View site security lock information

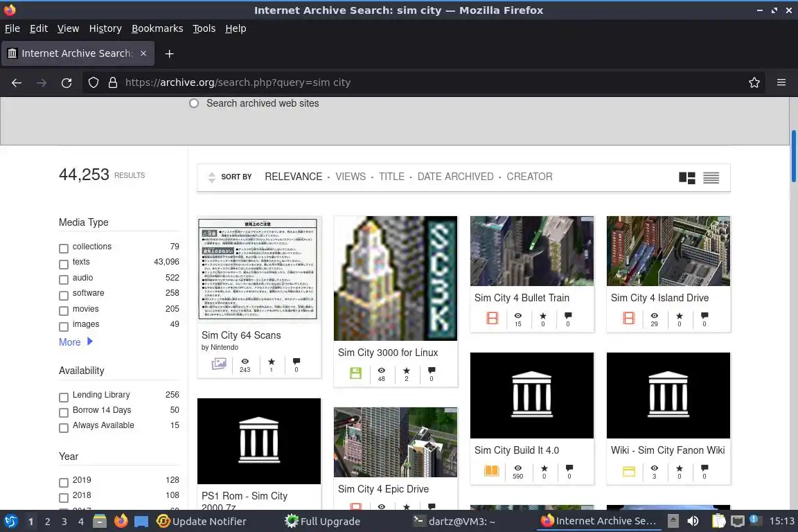coord(113,82)
